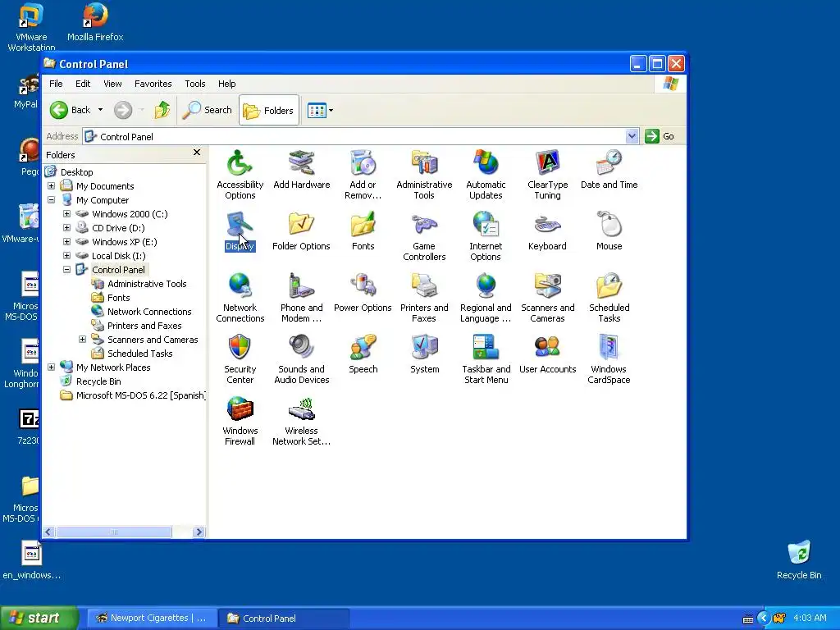Open the Tools menu

195,84
